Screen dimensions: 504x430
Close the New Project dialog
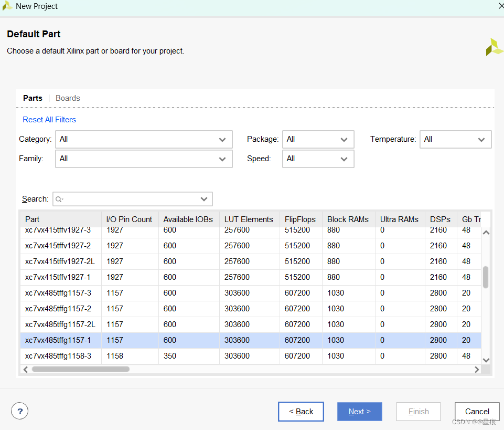tap(501, 6)
